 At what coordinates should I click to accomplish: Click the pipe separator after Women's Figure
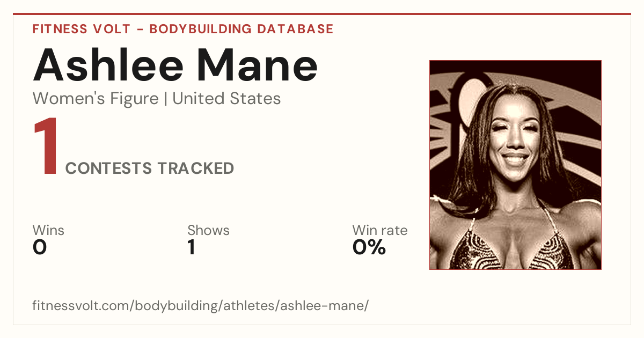coord(165,99)
